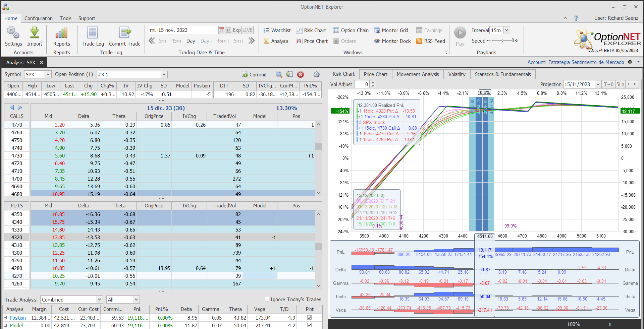Step back 5 minutes with 5m-

point(163,41)
